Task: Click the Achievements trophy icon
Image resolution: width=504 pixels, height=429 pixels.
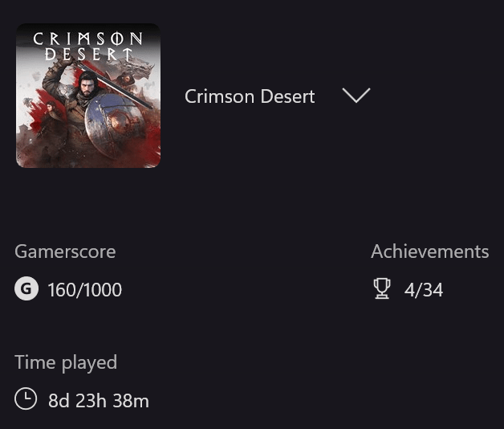Action: point(382,289)
